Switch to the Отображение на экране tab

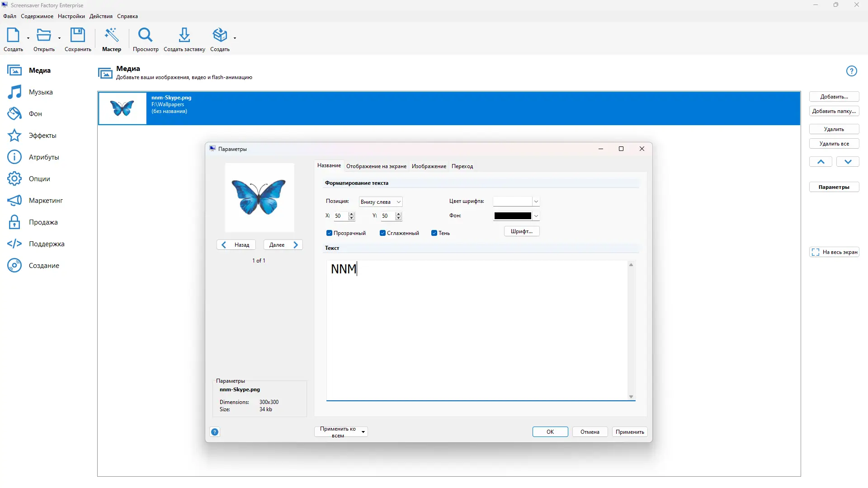pyautogui.click(x=376, y=166)
